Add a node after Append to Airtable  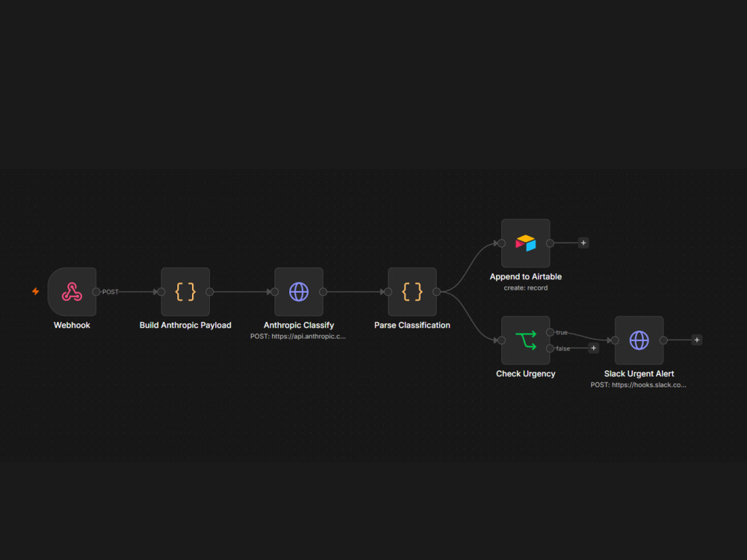coord(583,243)
